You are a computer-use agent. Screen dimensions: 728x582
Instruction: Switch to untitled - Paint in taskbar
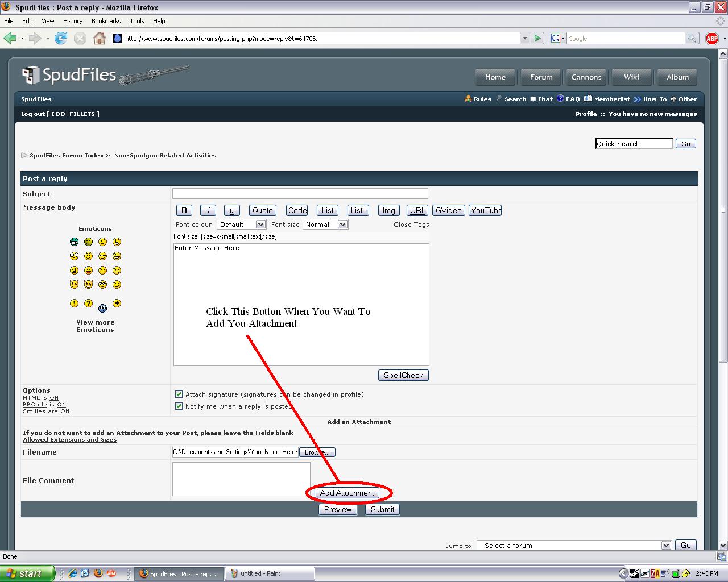coord(270,573)
